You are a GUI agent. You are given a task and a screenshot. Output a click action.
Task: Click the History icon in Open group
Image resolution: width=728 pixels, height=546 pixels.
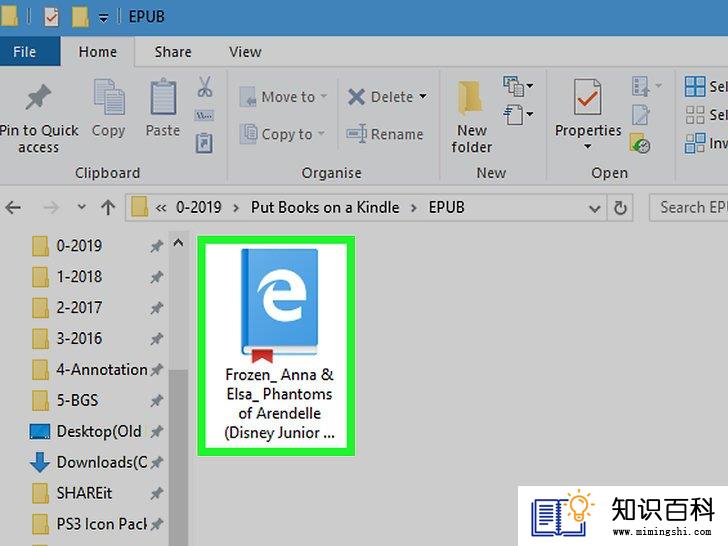(639, 143)
